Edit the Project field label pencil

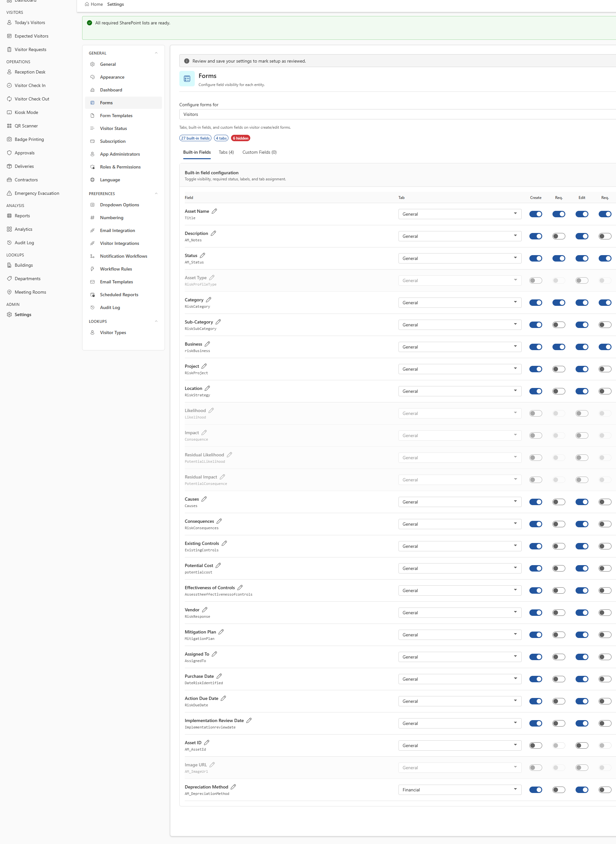coord(204,366)
